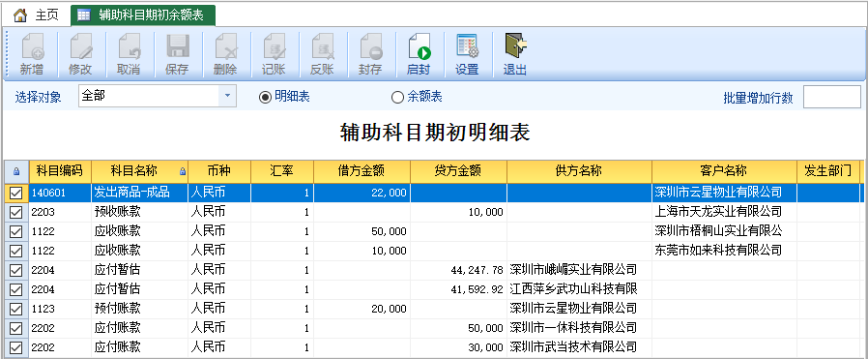The height and width of the screenshot is (359, 868).
Task: Click the 20,000 debit amount cell
Action: click(x=362, y=309)
